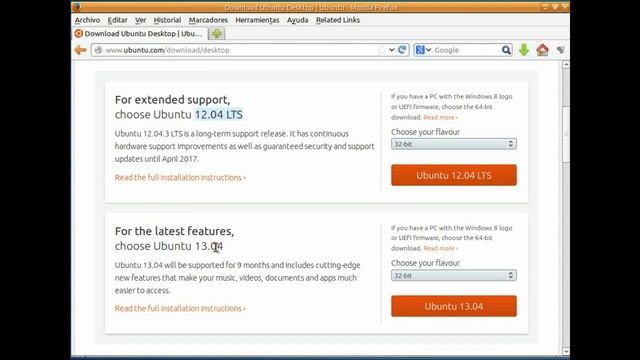The image size is (640, 360).
Task: Click the Ubuntu favicon on the tab
Action: click(79, 33)
